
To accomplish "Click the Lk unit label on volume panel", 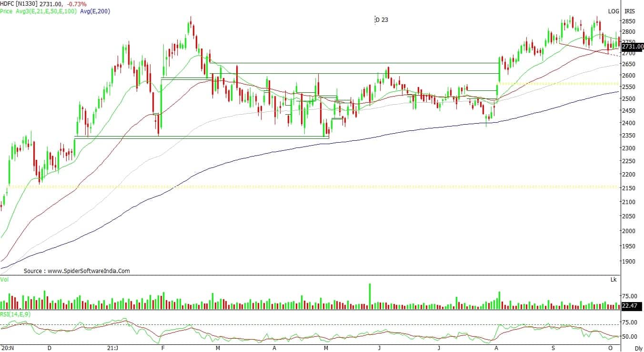I will pyautogui.click(x=614, y=280).
